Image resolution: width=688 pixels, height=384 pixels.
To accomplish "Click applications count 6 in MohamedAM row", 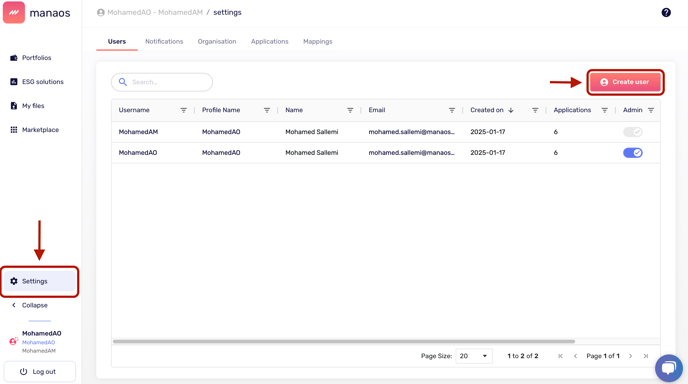I will pos(555,132).
